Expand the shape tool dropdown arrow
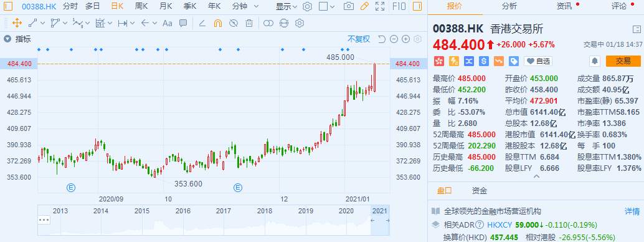The image size is (644, 242). [x=65, y=23]
